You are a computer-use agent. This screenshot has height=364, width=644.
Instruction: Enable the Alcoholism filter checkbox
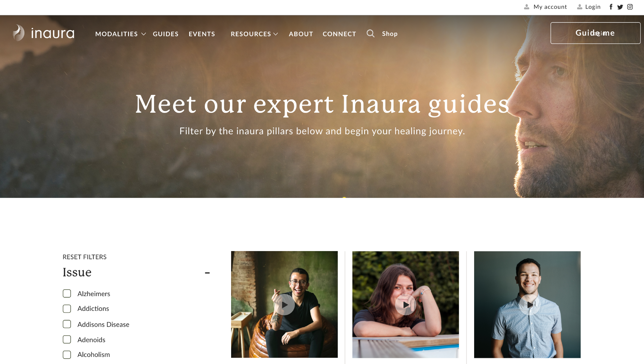coord(67,354)
